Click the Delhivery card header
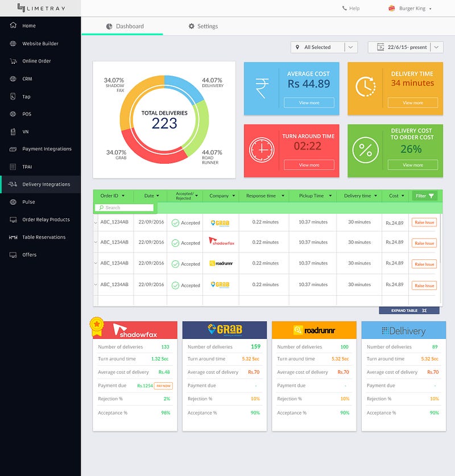 click(x=404, y=330)
